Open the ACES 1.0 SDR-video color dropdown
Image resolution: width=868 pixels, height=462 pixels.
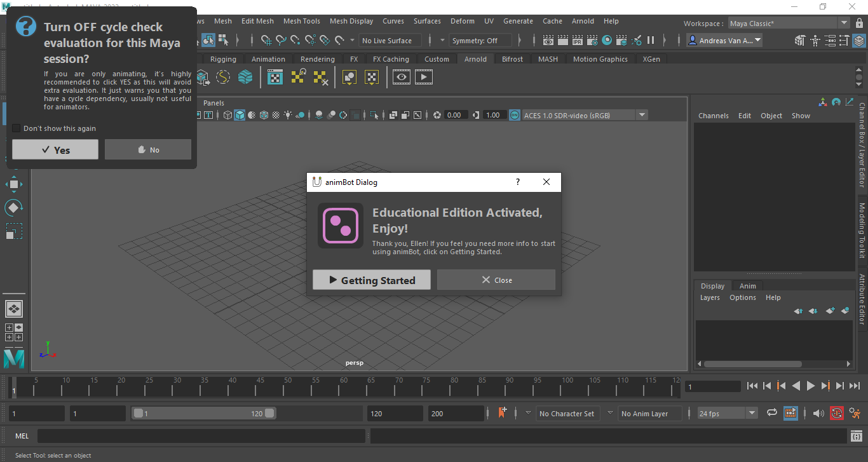click(584, 115)
